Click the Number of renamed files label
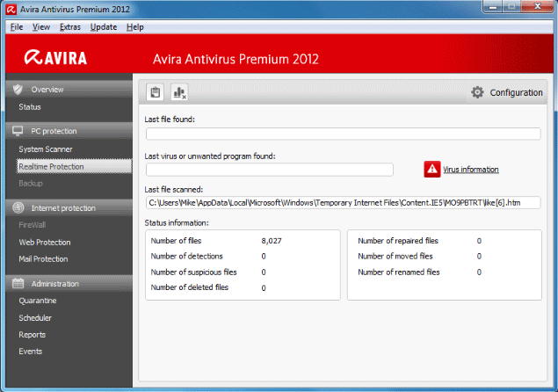Image resolution: width=558 pixels, height=392 pixels. 399,272
